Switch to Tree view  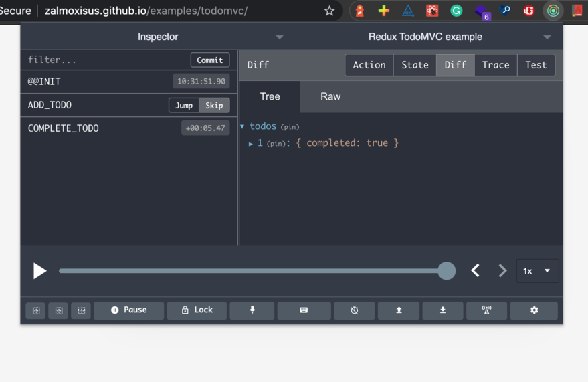270,97
